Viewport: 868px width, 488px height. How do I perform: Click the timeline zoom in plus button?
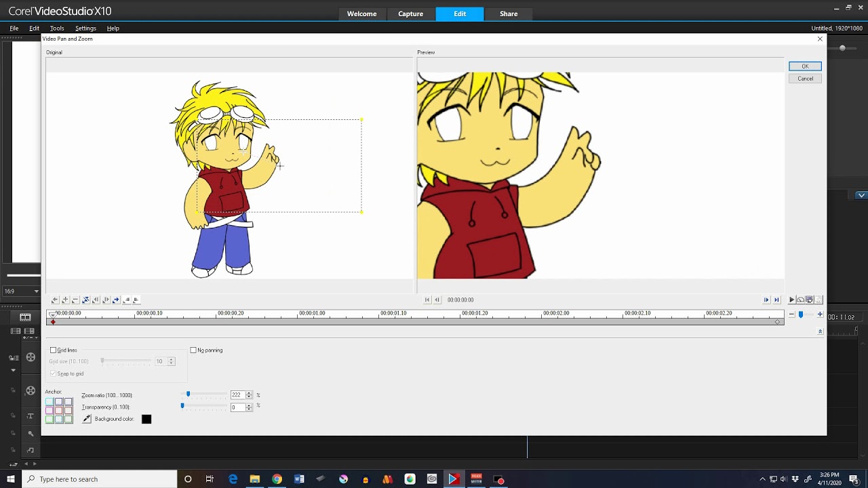pos(820,314)
